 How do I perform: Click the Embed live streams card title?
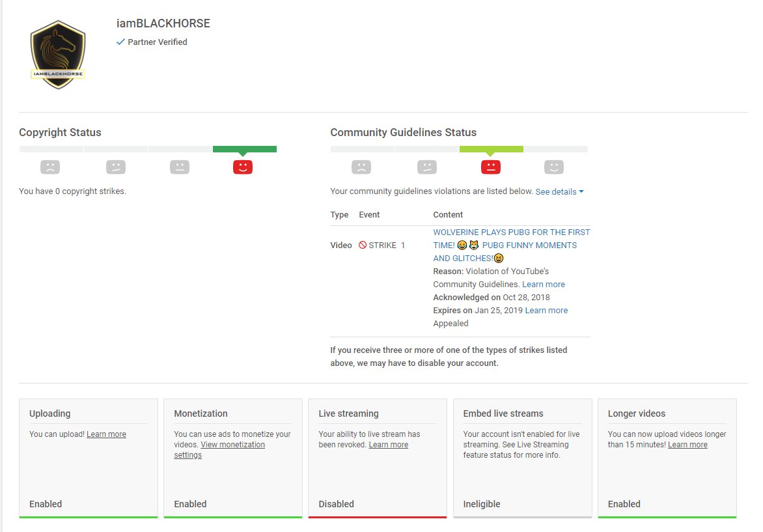(503, 413)
